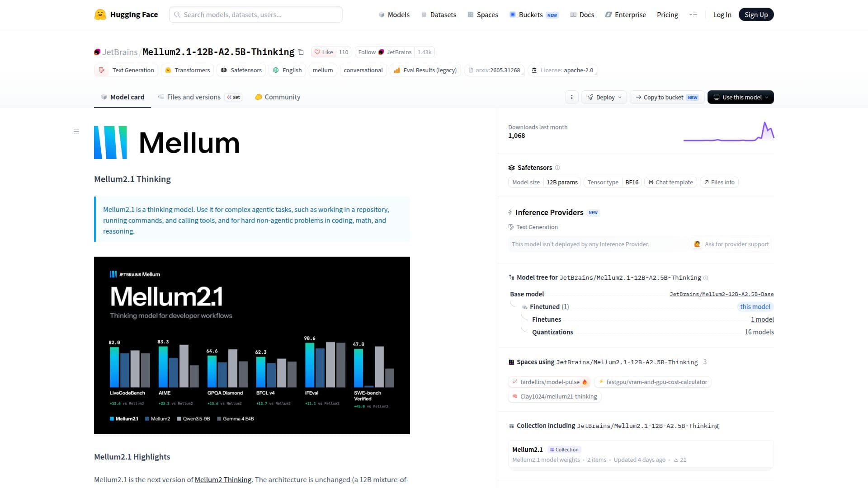Viewport: 868px width, 488px height.
Task: Click the upvote triangle on Mellum2.1 collection
Action: pos(676,460)
